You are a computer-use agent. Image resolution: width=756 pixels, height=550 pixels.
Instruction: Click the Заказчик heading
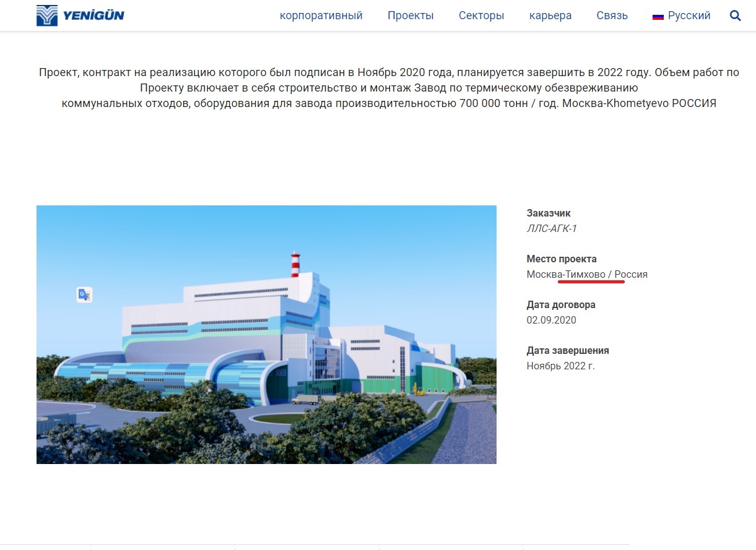pos(549,213)
